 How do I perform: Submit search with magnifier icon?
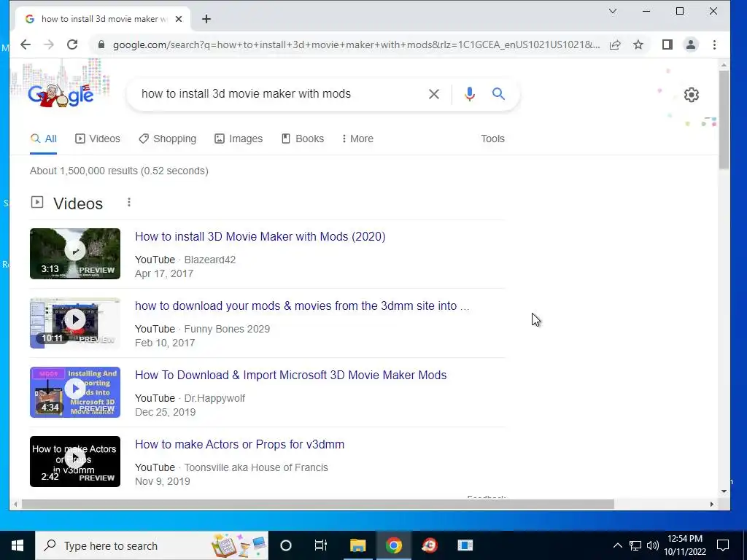coord(498,94)
